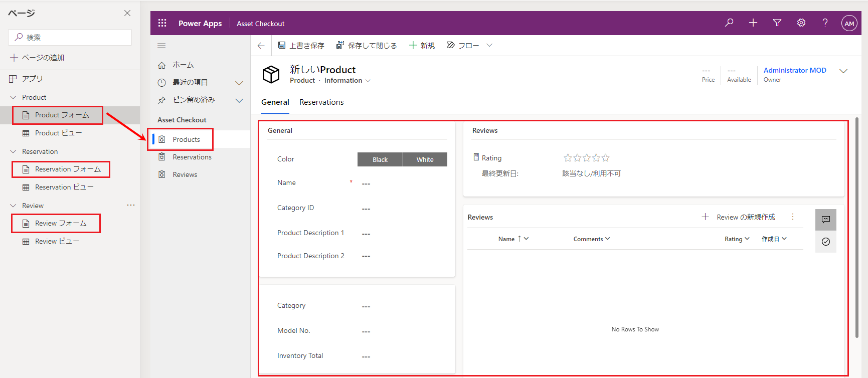Click the page search input field
Image resolution: width=868 pixels, height=378 pixels.
point(70,37)
